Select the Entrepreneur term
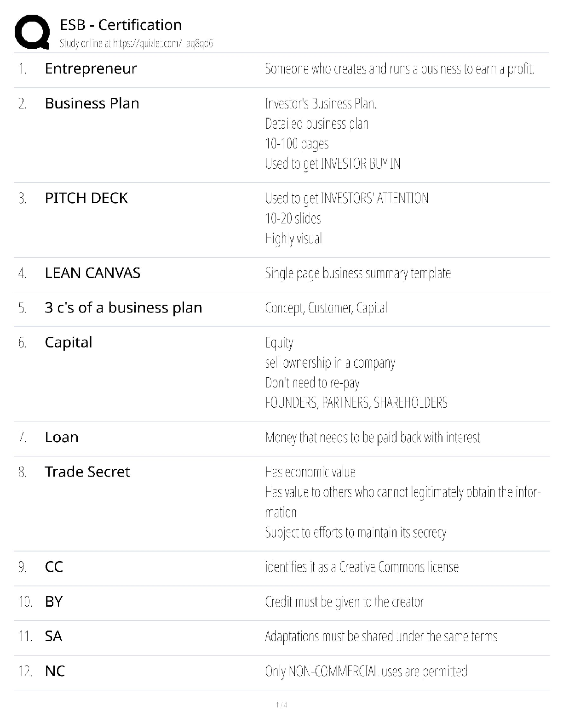 [x=91, y=68]
